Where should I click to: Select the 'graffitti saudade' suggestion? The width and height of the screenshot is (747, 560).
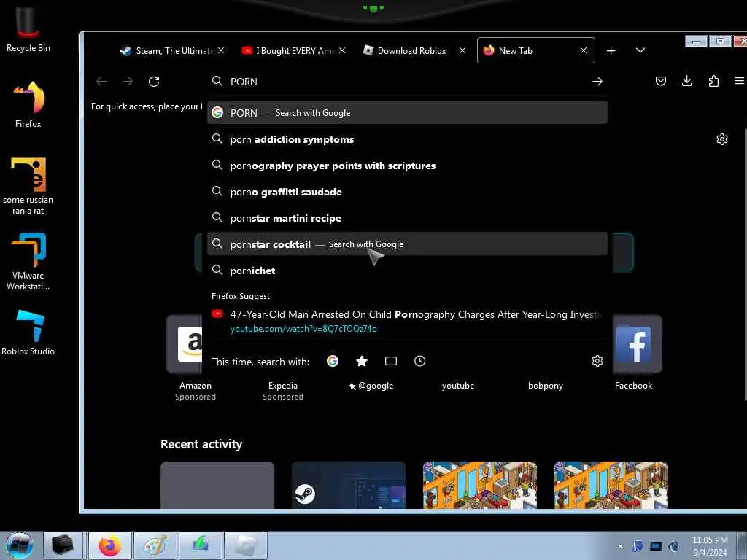click(407, 192)
